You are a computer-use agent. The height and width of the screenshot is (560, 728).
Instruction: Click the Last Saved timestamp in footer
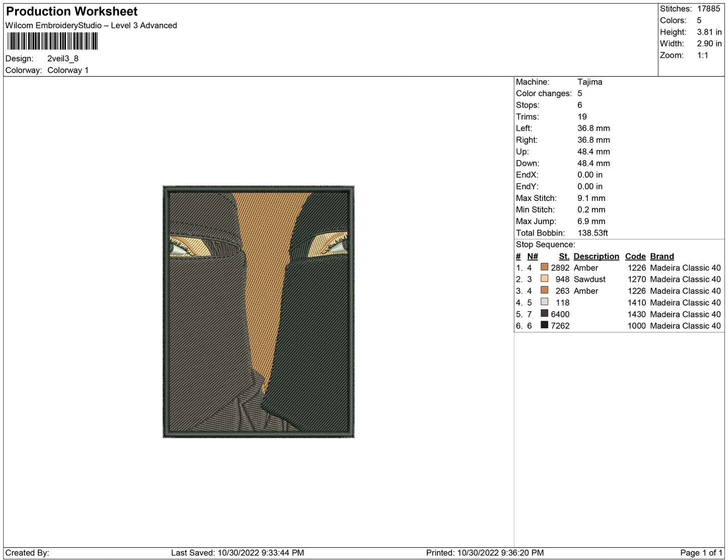(237, 552)
